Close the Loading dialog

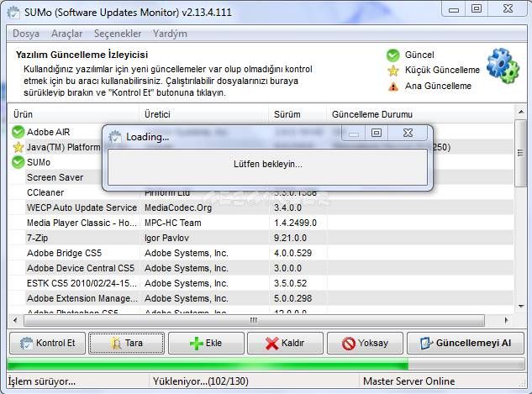pyautogui.click(x=408, y=133)
